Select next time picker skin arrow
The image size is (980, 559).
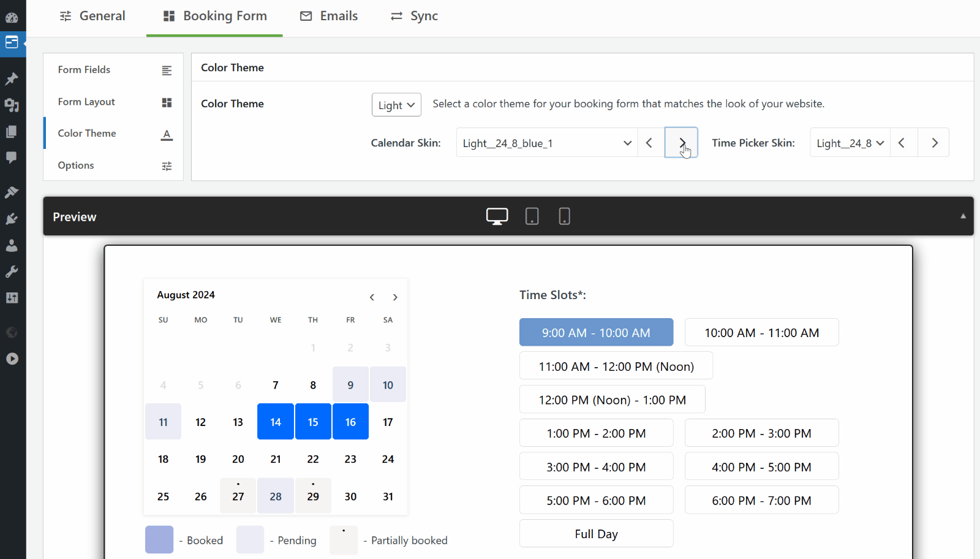[934, 143]
